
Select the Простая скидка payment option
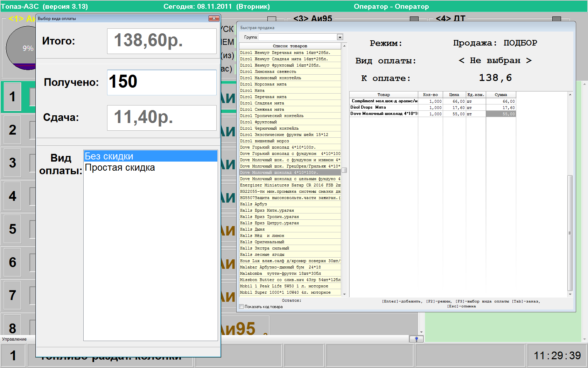click(150, 168)
